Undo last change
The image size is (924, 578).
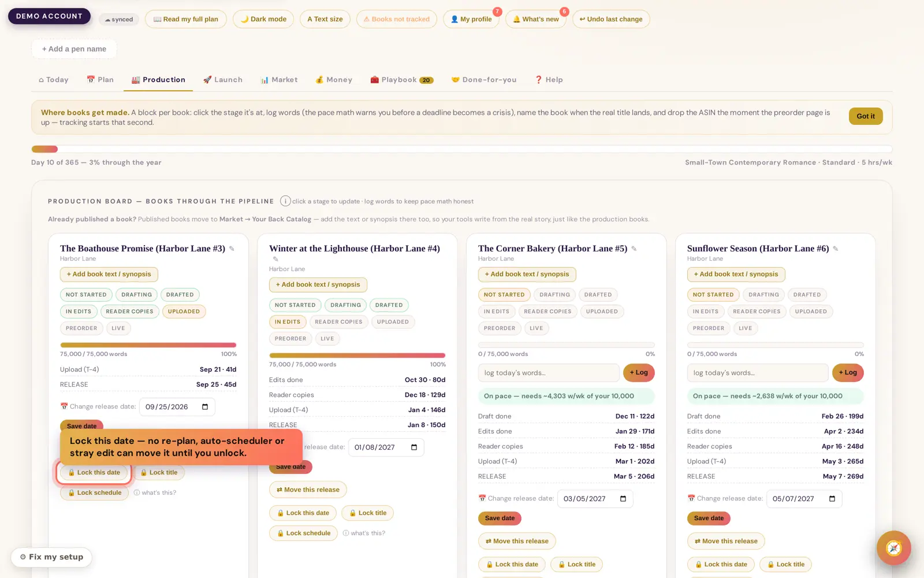[x=611, y=19]
